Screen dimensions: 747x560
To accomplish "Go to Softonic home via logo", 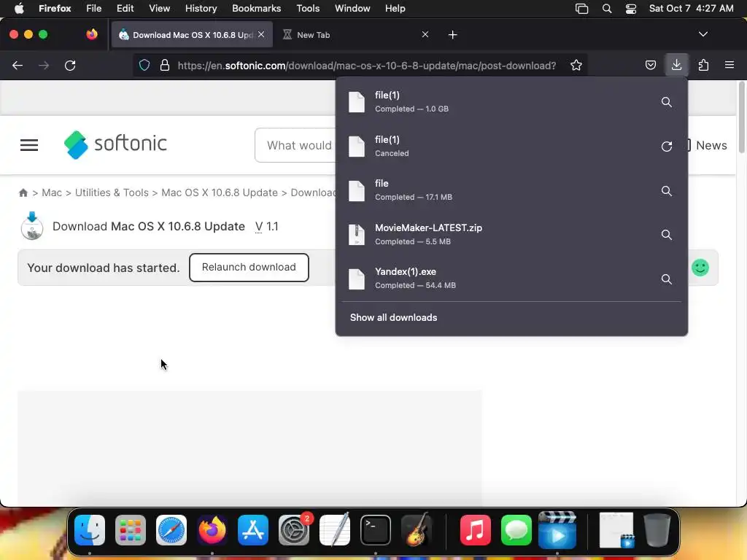I will point(115,144).
